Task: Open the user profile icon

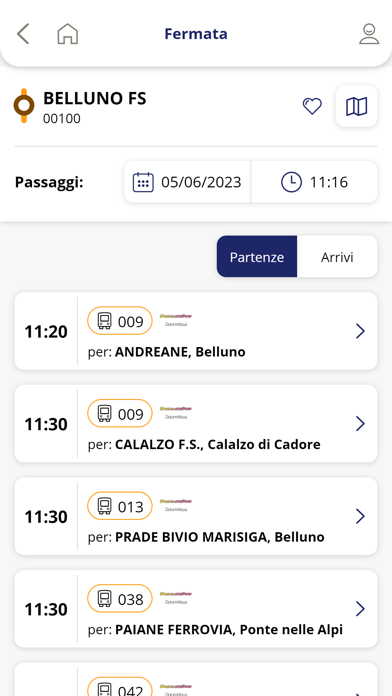Action: pyautogui.click(x=369, y=34)
